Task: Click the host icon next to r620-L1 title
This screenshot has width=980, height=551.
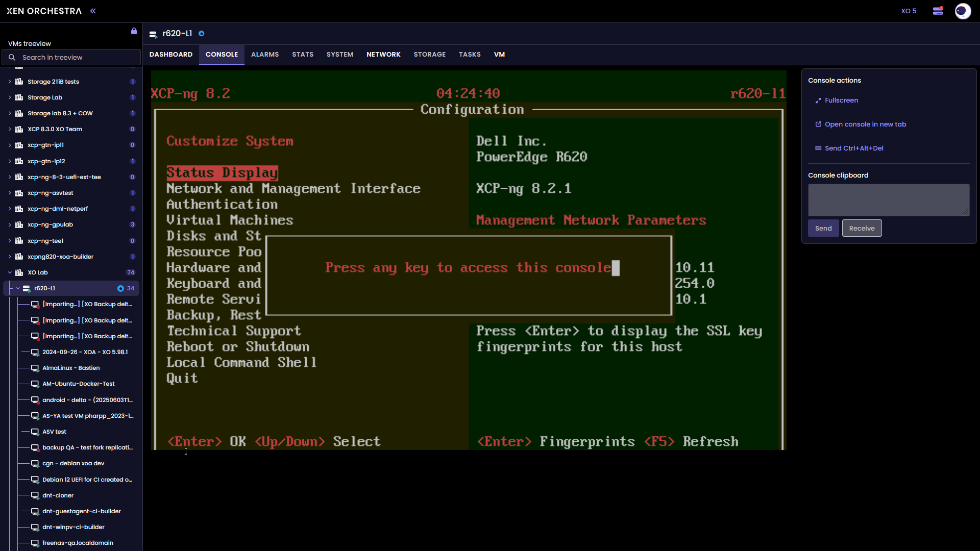Action: click(x=153, y=34)
